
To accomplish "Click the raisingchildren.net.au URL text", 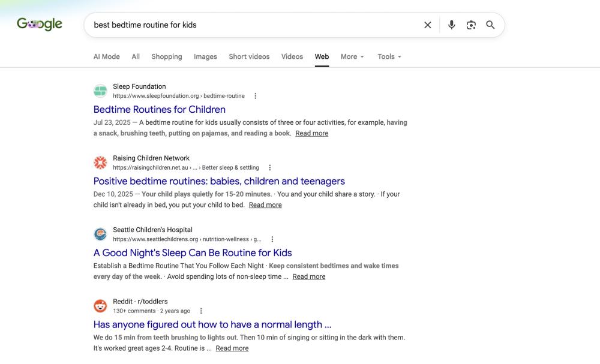I will tap(186, 167).
